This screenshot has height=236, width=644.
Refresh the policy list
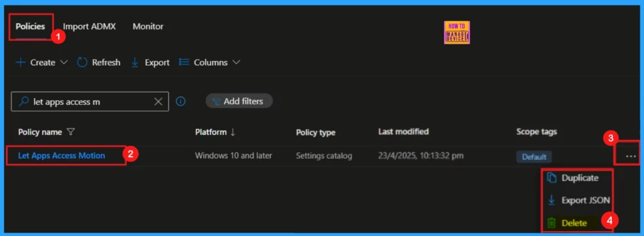pyautogui.click(x=99, y=63)
